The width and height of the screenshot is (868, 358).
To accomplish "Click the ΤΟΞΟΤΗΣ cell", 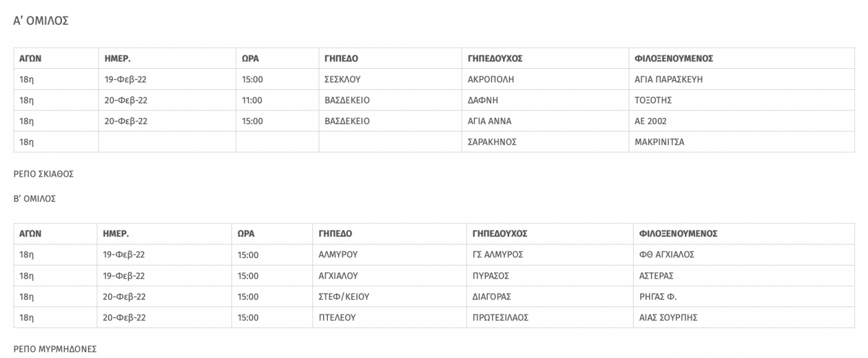I will click(742, 101).
